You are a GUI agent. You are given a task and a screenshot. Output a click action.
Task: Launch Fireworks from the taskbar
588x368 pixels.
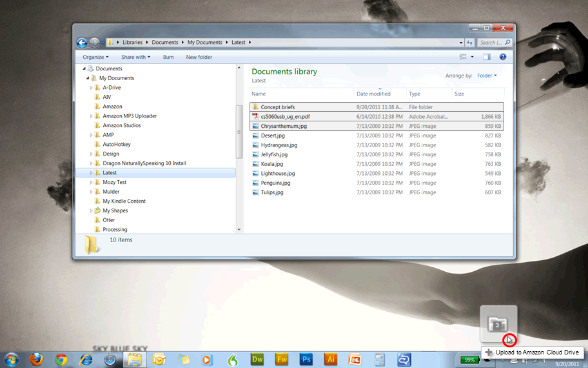point(282,360)
